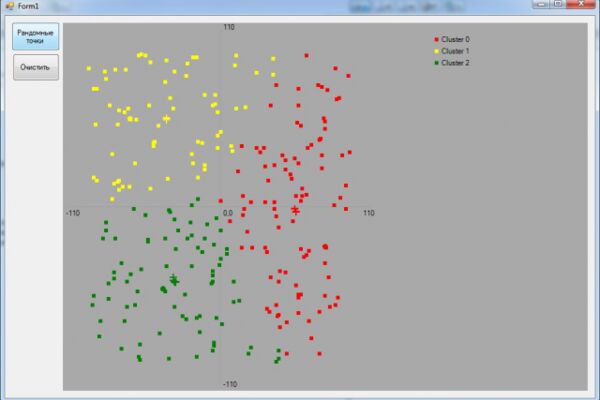Click the red cluster centroid star marker
This screenshot has width=600, height=400.
[295, 210]
